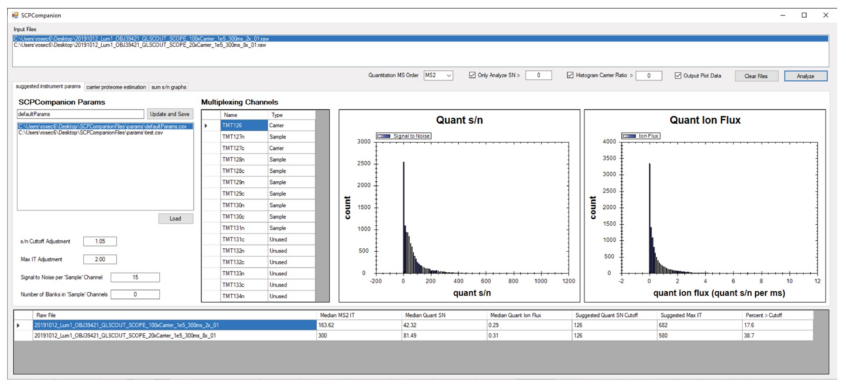This screenshot has width=846, height=386.
Task: Open the Quantitation MS Order dropdown
Action: (439, 76)
